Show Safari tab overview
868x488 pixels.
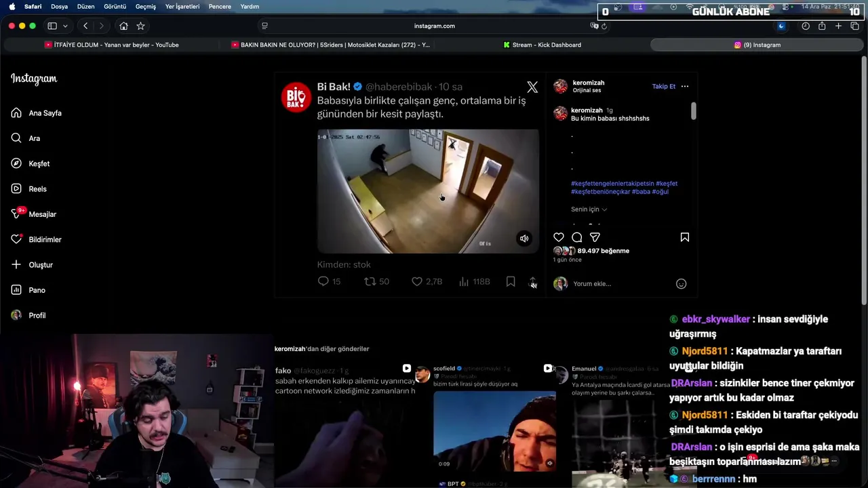coord(854,26)
